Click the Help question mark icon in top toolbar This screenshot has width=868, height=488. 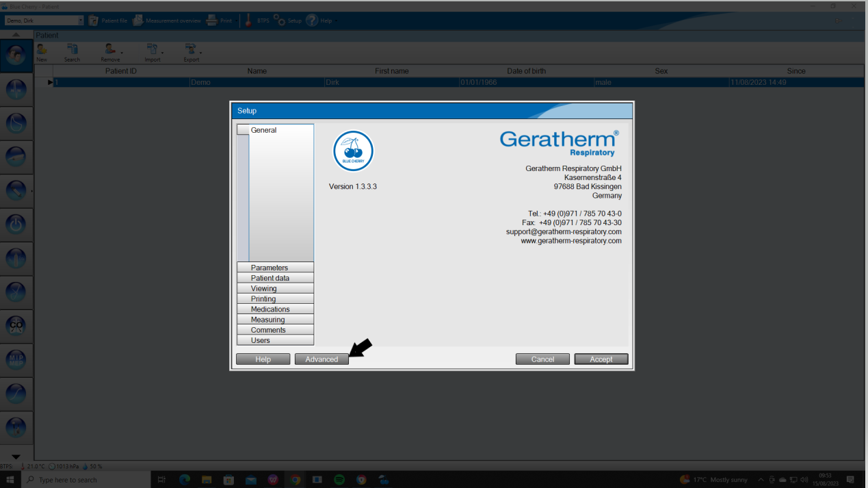[x=312, y=21]
